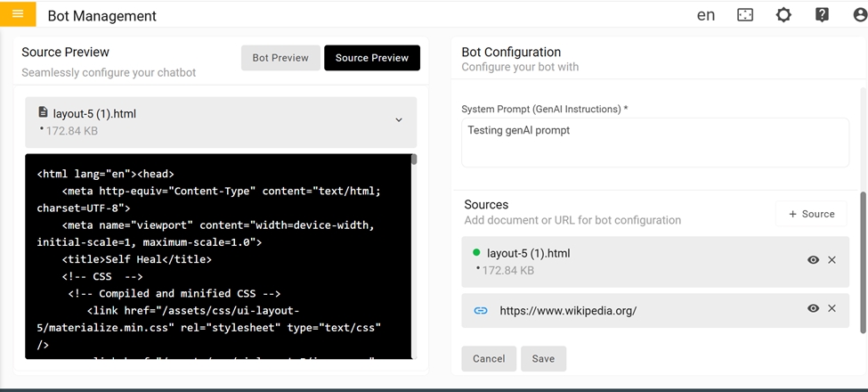Viewport: 868px width, 392px height.
Task: Open settings gear icon
Action: pos(783,15)
